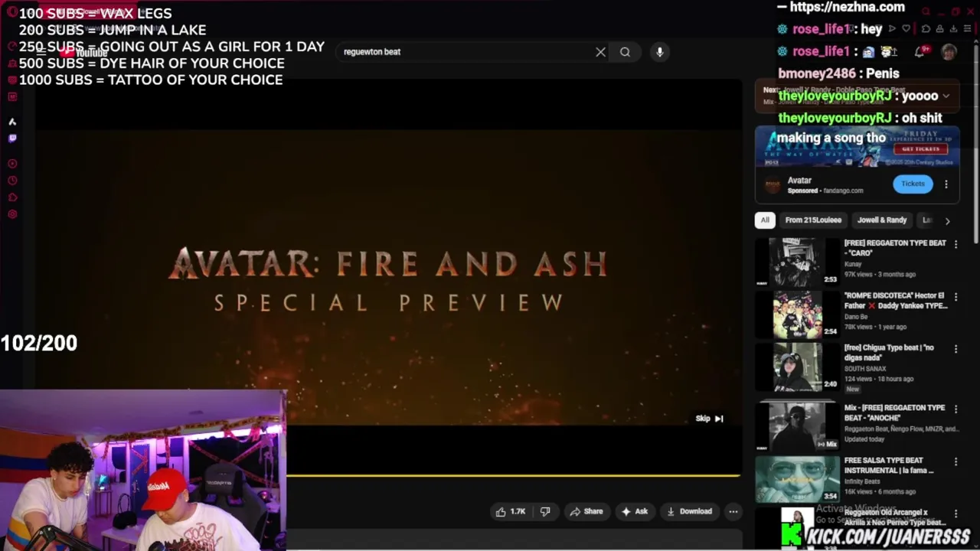Click the Ask button

coord(635,511)
